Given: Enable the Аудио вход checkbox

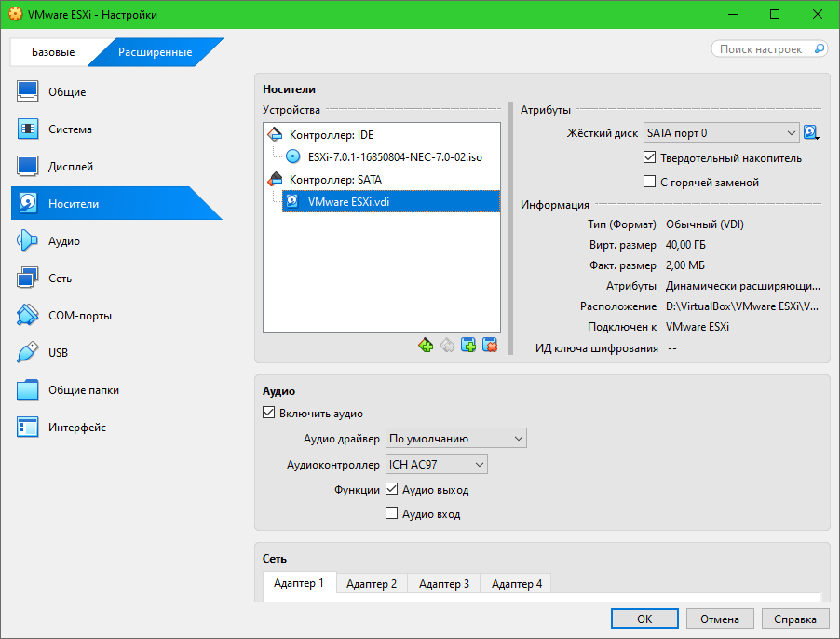Looking at the screenshot, I should 392,513.
